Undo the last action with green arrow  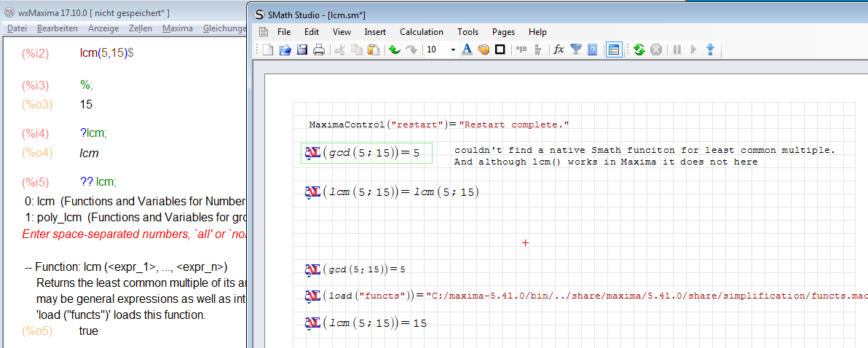coord(395,50)
